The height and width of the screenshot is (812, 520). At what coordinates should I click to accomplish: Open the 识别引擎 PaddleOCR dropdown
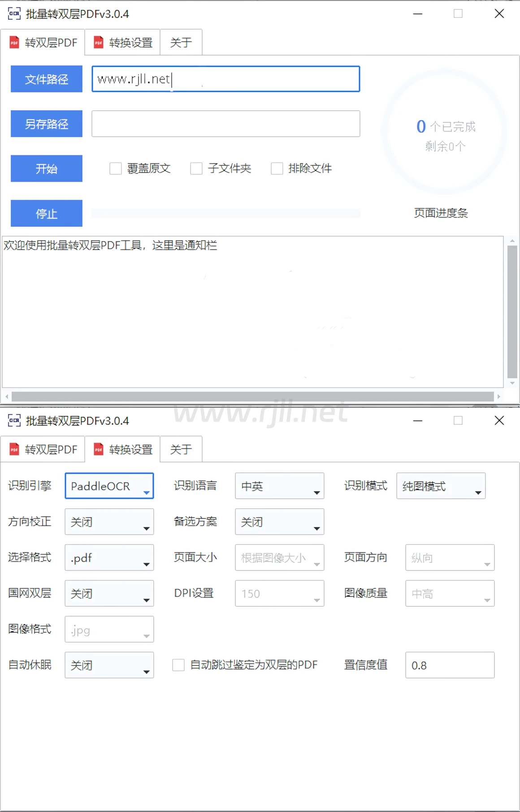pos(109,486)
